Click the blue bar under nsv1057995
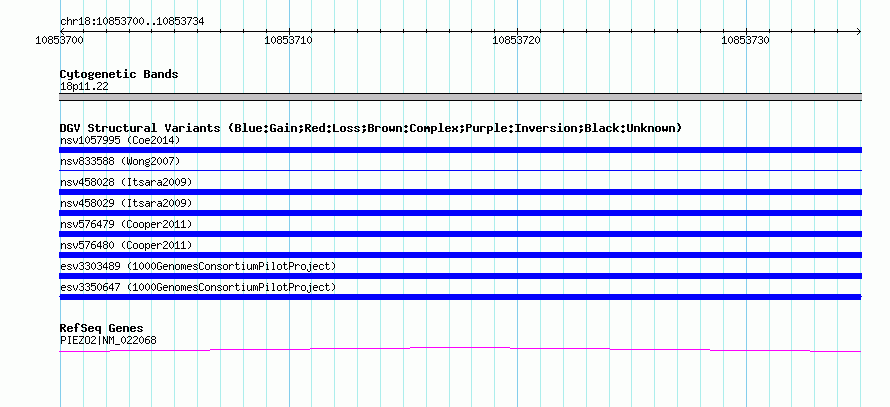The height and width of the screenshot is (407, 890). (x=460, y=150)
